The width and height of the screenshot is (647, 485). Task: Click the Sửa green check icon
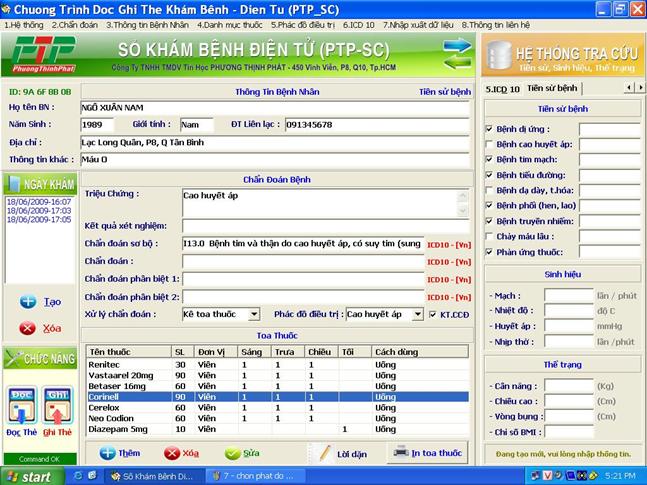click(x=232, y=453)
